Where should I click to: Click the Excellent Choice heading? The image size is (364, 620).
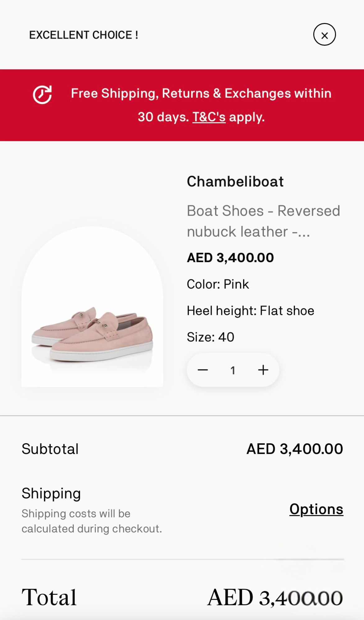(x=84, y=35)
